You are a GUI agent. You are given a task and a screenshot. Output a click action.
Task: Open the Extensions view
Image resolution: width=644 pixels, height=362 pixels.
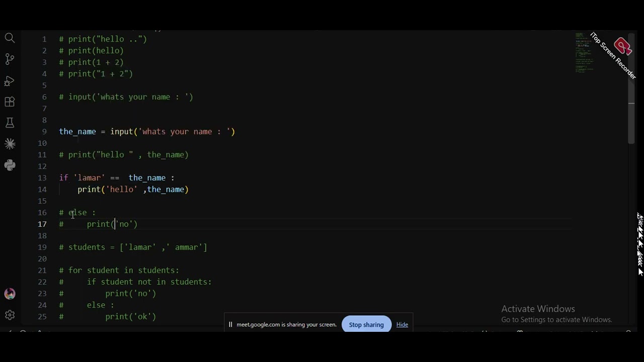pyautogui.click(x=10, y=102)
